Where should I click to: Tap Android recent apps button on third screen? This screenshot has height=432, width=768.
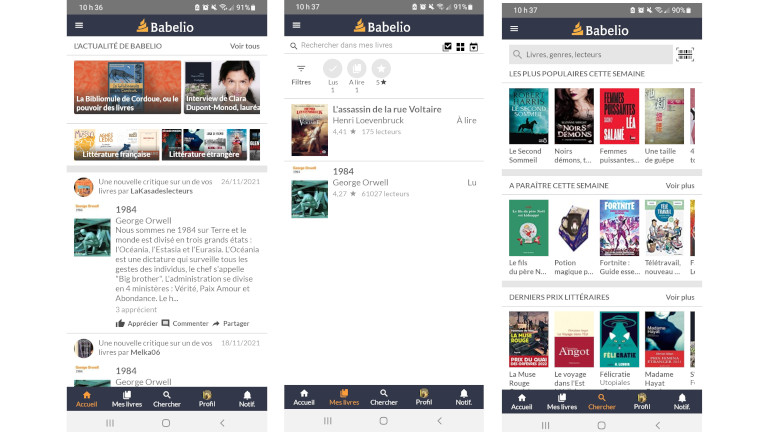[x=545, y=425]
